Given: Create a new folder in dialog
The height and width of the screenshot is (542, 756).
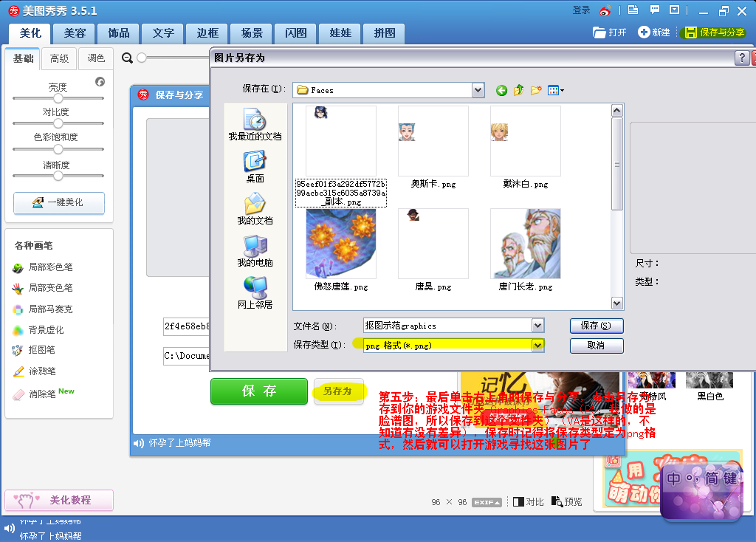Looking at the screenshot, I should (536, 90).
